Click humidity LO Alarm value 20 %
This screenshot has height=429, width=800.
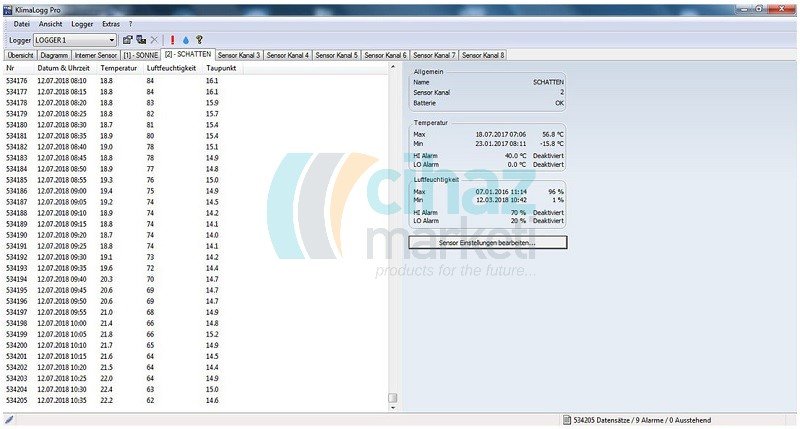pos(518,220)
